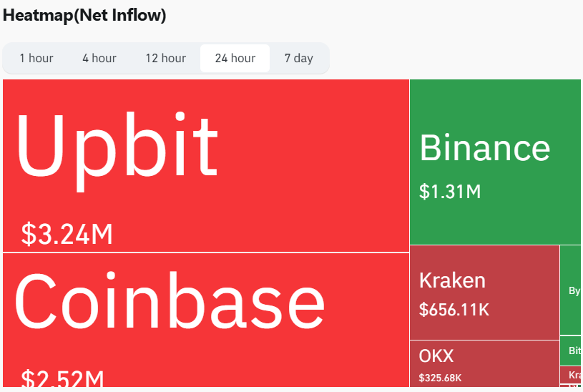Screen dimensions: 583x392
Task: Switch to the 1 hour tab
Action: pos(36,58)
